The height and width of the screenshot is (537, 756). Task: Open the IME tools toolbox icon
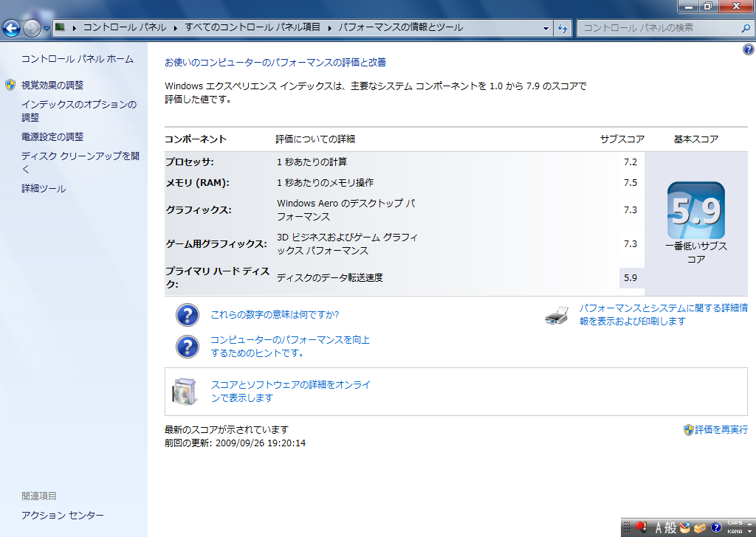[x=700, y=528]
